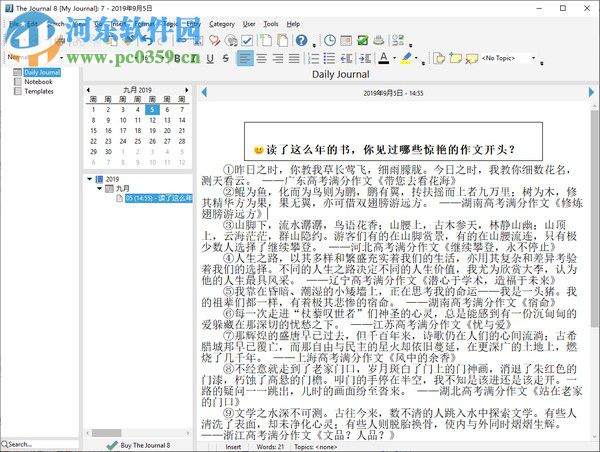Open the User menu
Screen dimensions: 600x452
coord(249,24)
